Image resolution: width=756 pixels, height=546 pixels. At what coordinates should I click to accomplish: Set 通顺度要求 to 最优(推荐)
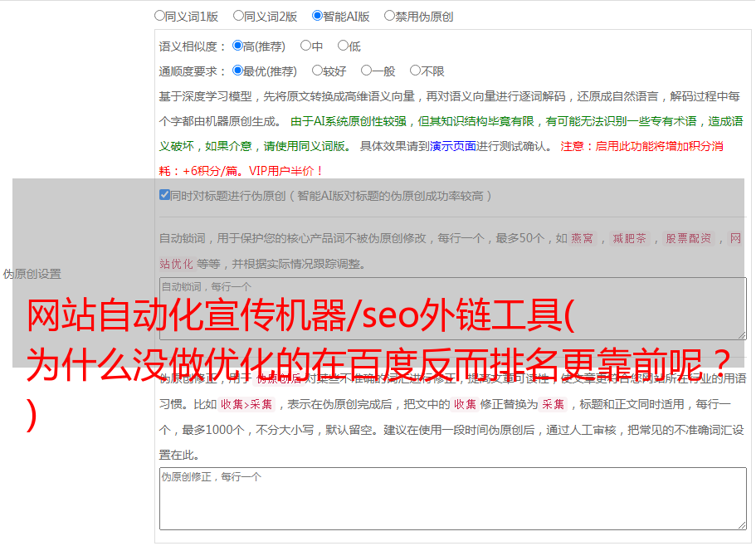tap(237, 71)
